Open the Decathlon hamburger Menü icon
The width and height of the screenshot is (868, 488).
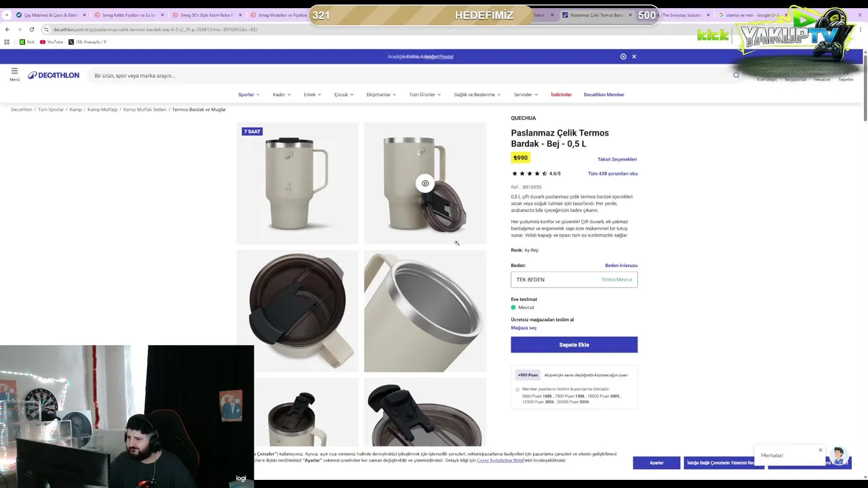(x=14, y=74)
